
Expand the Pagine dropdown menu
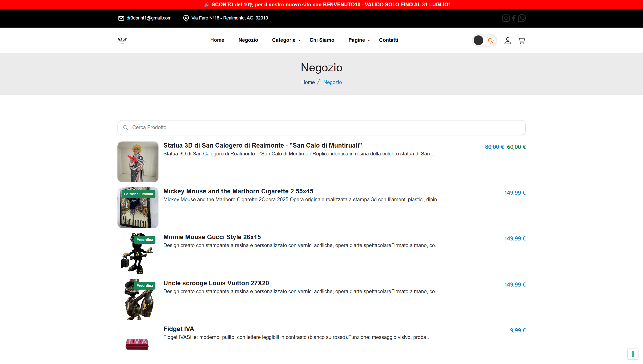point(359,40)
